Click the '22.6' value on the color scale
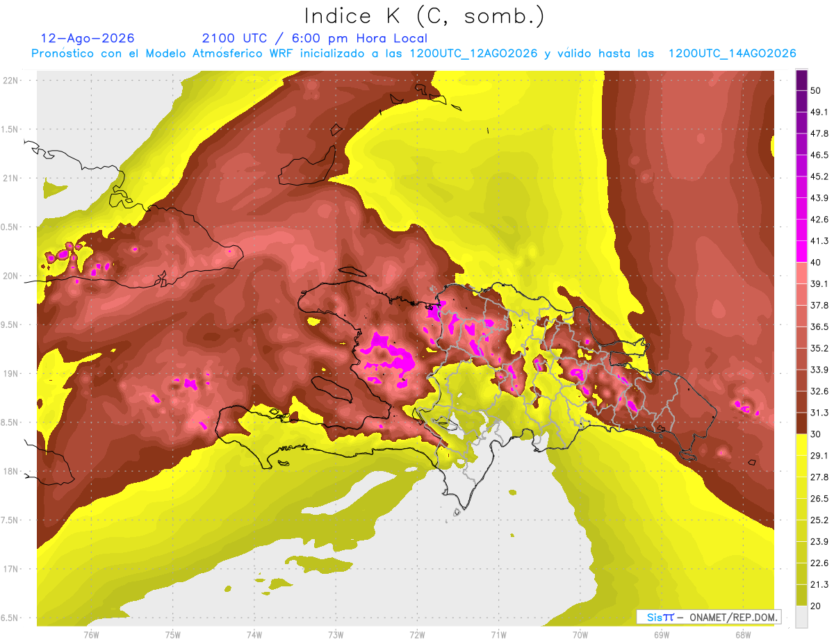834x644 pixels. 819,563
